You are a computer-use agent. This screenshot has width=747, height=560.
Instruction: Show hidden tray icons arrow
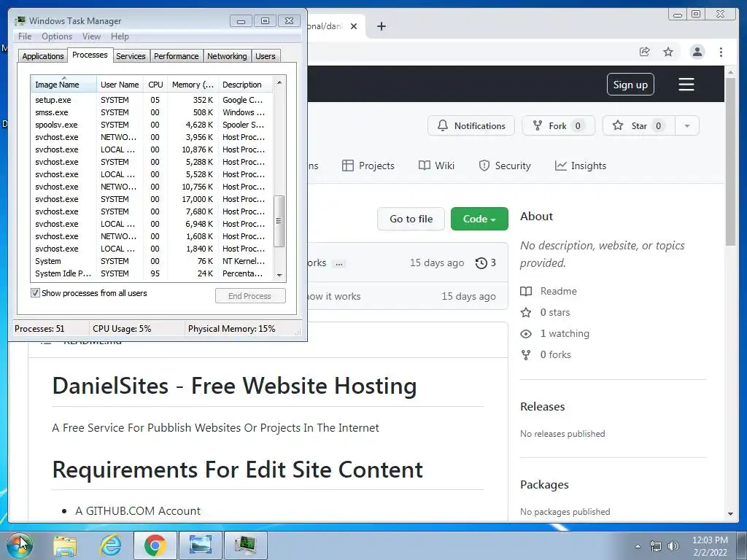pyautogui.click(x=638, y=546)
